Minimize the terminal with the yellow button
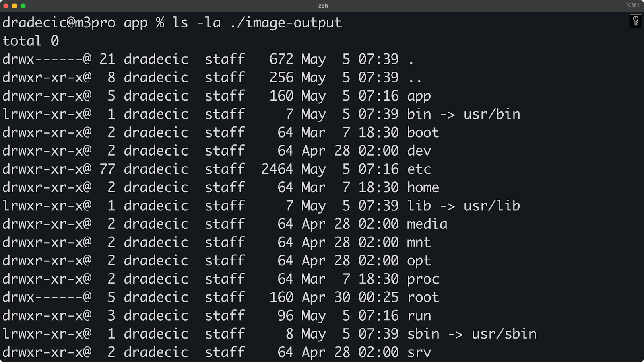 [x=14, y=6]
